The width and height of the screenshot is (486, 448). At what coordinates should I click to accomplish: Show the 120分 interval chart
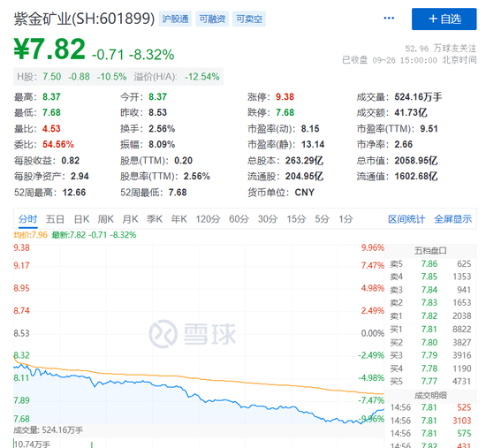pos(208,219)
